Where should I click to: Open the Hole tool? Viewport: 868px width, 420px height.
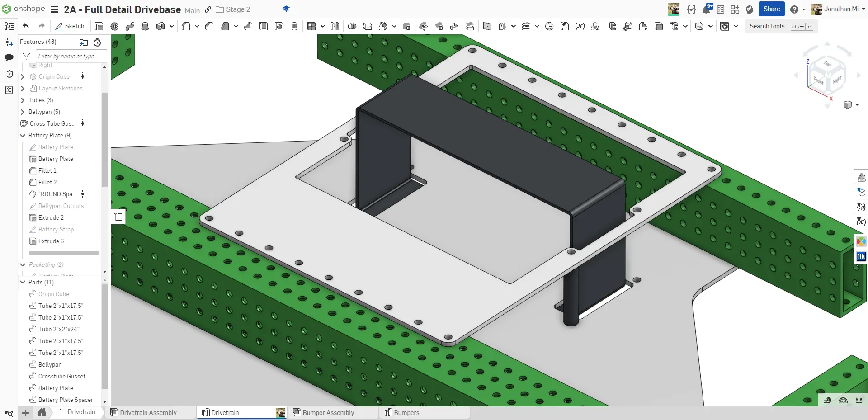point(279,26)
